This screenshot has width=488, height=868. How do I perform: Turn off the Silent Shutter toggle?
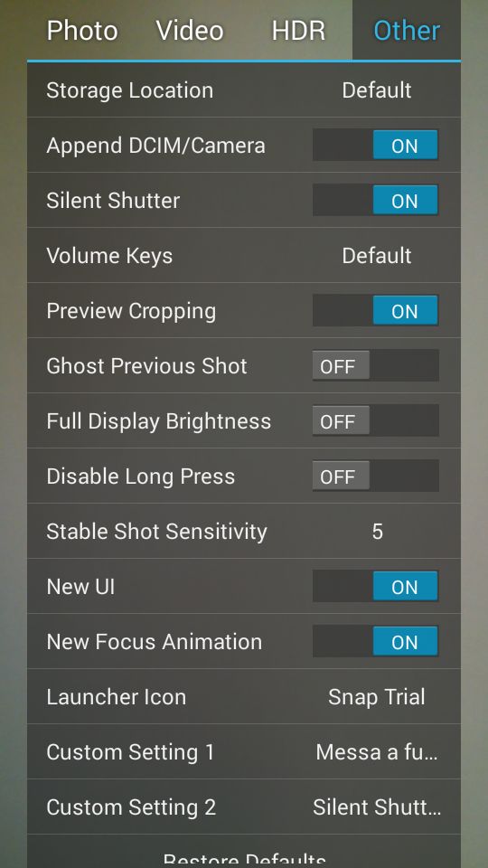coord(376,200)
